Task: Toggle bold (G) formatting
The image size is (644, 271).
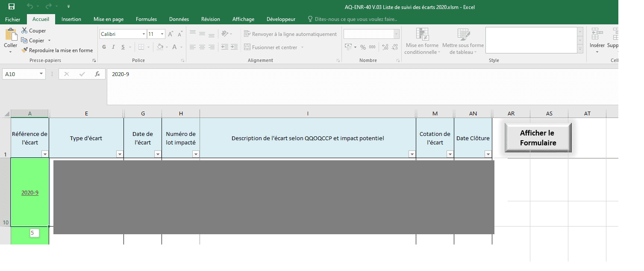Action: pos(104,47)
